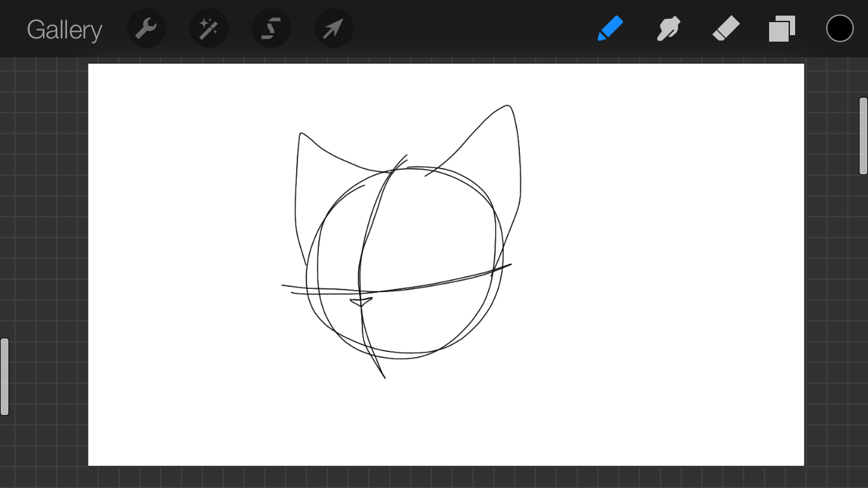Open the Actions wrench menu
868x488 pixels.
tap(146, 29)
